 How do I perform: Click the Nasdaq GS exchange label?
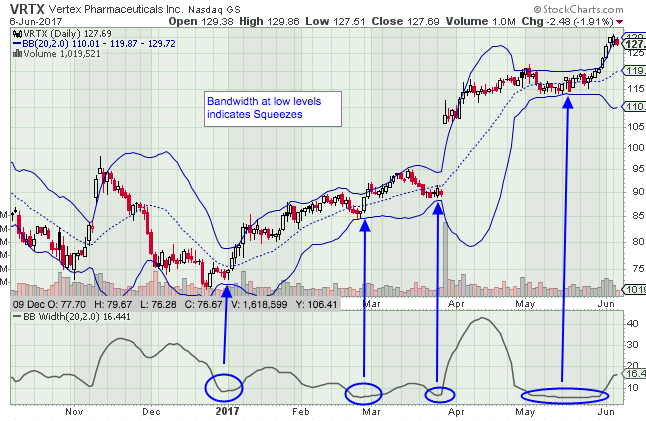tap(214, 9)
